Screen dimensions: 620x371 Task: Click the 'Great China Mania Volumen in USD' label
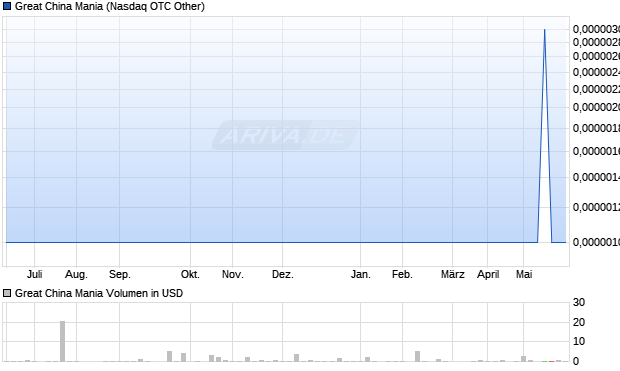point(99,293)
